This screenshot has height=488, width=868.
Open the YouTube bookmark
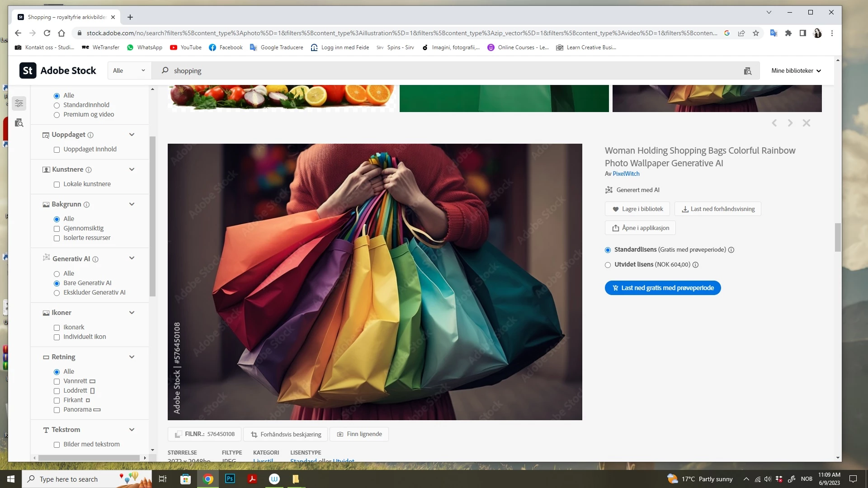click(x=186, y=47)
